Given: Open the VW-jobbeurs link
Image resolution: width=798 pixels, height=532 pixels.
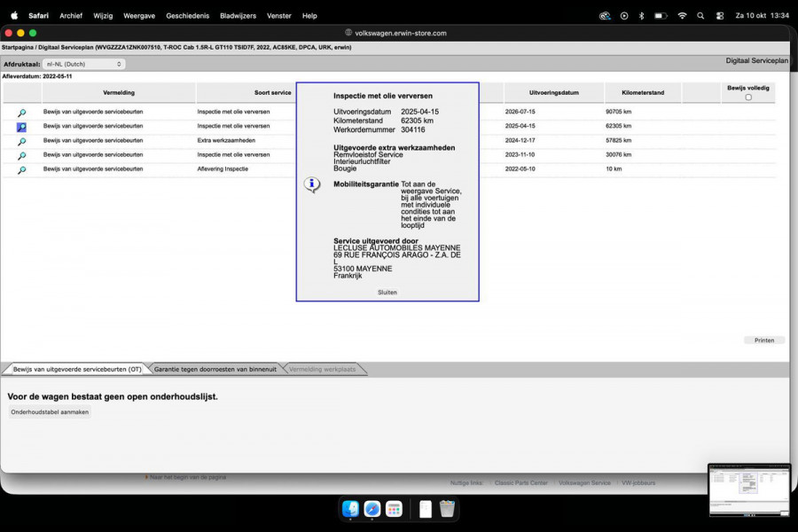Looking at the screenshot, I should coord(638,482).
